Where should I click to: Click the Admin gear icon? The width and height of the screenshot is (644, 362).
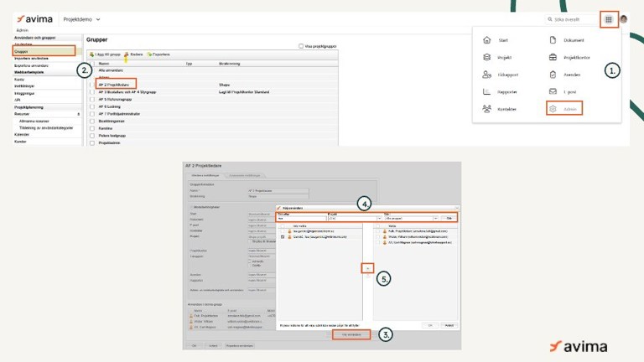[x=553, y=109]
